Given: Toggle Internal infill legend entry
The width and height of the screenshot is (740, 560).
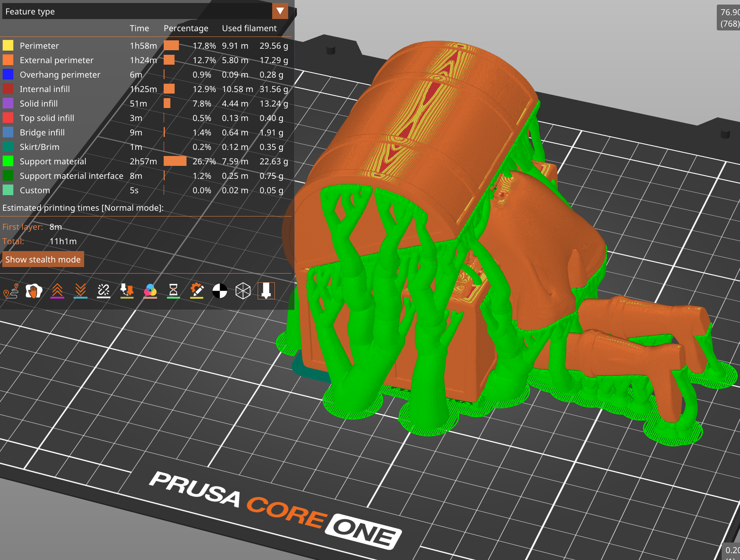Looking at the screenshot, I should [x=45, y=89].
